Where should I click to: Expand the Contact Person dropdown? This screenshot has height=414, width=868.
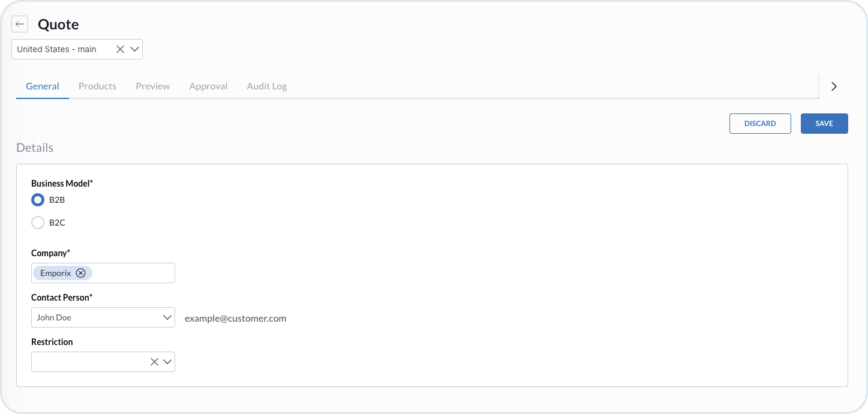pos(167,317)
